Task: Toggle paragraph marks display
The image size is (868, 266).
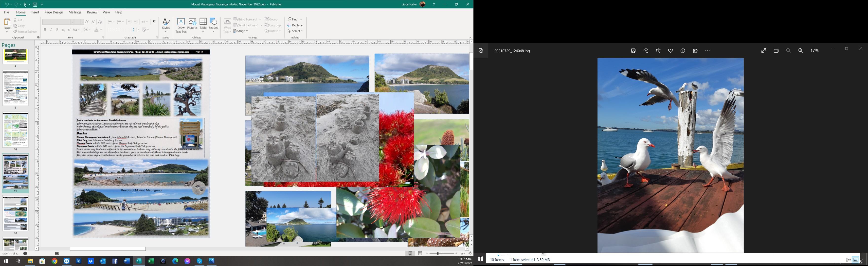Action: [154, 21]
